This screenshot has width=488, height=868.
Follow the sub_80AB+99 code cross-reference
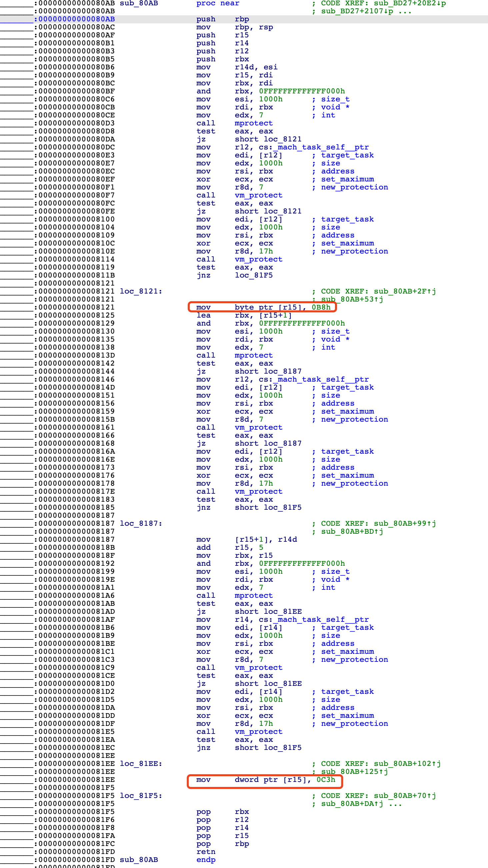coord(405,524)
